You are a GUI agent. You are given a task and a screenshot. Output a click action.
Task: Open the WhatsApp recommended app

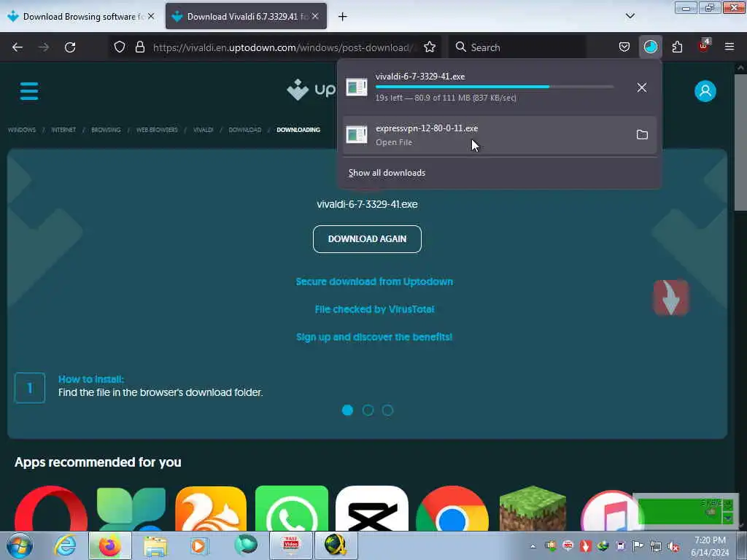click(292, 508)
